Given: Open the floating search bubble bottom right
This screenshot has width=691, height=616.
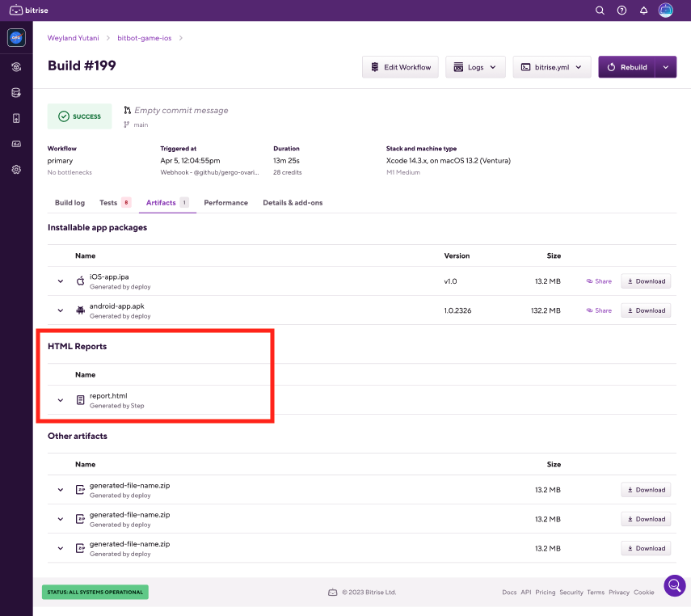Looking at the screenshot, I should (x=674, y=585).
